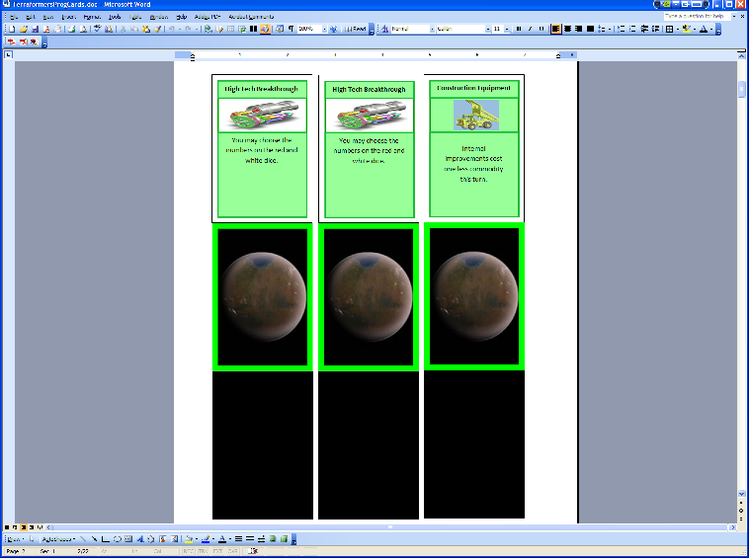Show or hide paragraph marks
Screen dimensions: 751x560
point(291,30)
